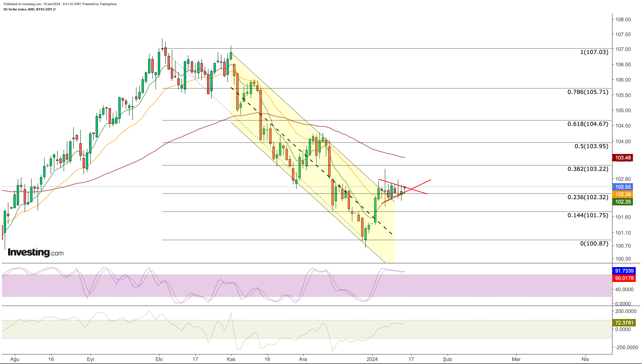The height and width of the screenshot is (364, 642).
Task: Click the 100.70 price axis label
Action: click(623, 246)
